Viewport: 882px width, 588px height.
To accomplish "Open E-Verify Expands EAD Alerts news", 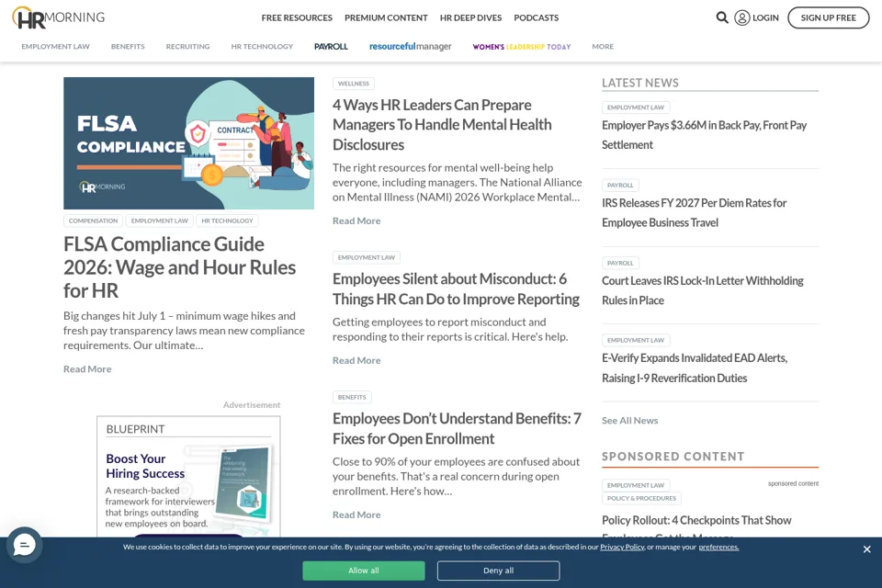I will (x=695, y=368).
